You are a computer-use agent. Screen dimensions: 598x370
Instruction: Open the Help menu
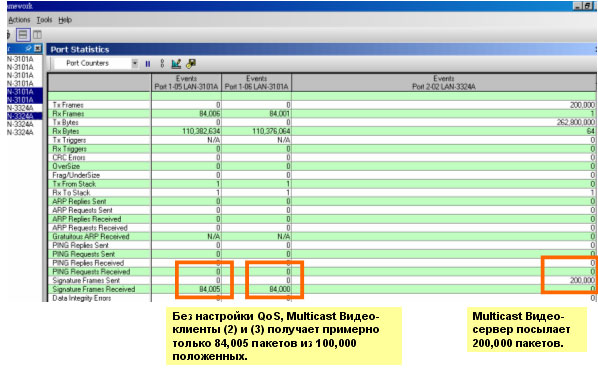tap(65, 20)
